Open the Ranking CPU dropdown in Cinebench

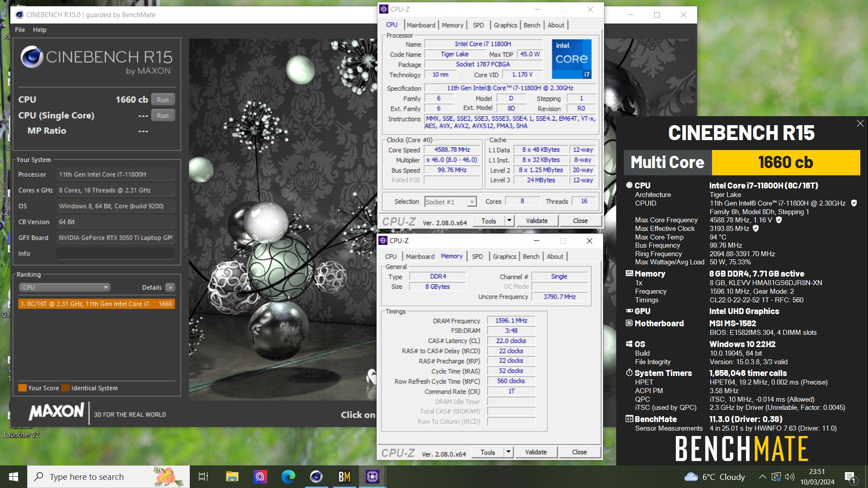pyautogui.click(x=65, y=287)
